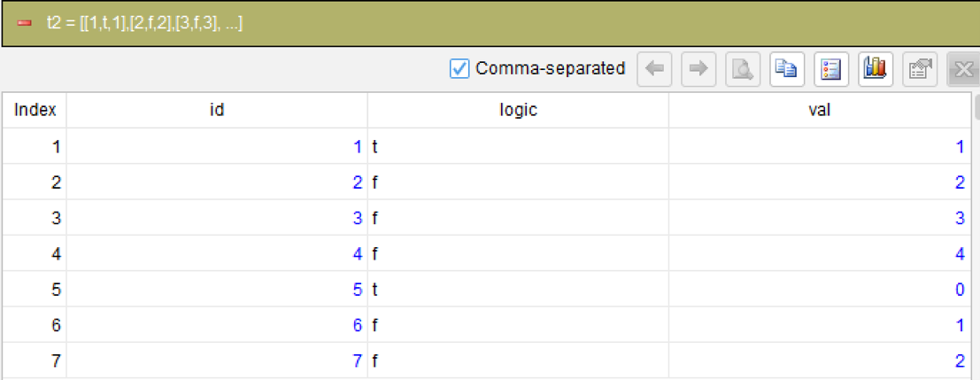The image size is (980, 380).
Task: Sort by the id column header
Action: pyautogui.click(x=217, y=110)
